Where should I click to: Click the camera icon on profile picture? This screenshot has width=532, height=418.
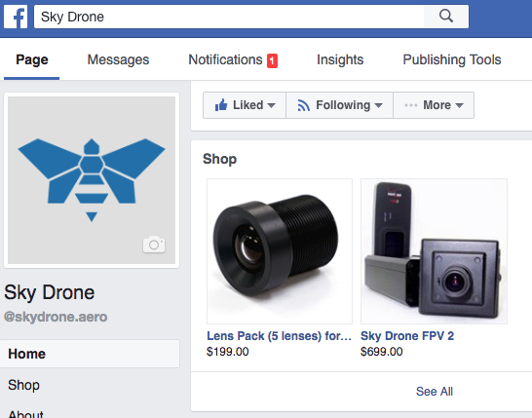click(x=154, y=245)
